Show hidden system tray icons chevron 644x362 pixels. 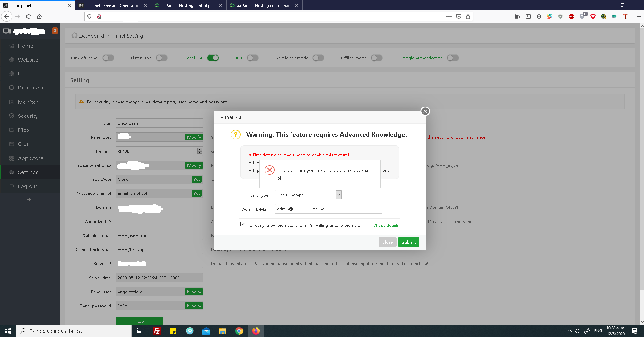569,331
